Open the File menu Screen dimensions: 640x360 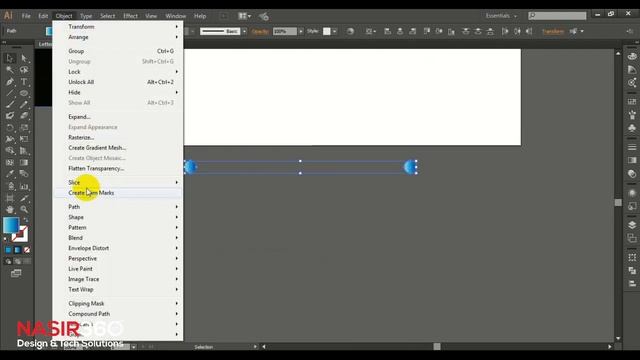pos(26,16)
